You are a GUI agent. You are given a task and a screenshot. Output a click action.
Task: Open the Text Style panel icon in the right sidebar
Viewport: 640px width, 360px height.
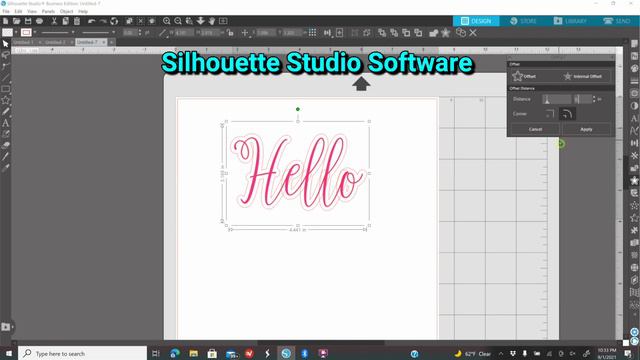[634, 118]
